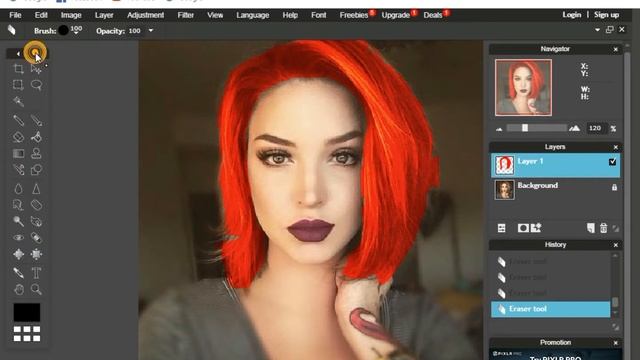Click the Navigator zoom percentage field
Viewport: 640px width, 360px height.
595,128
